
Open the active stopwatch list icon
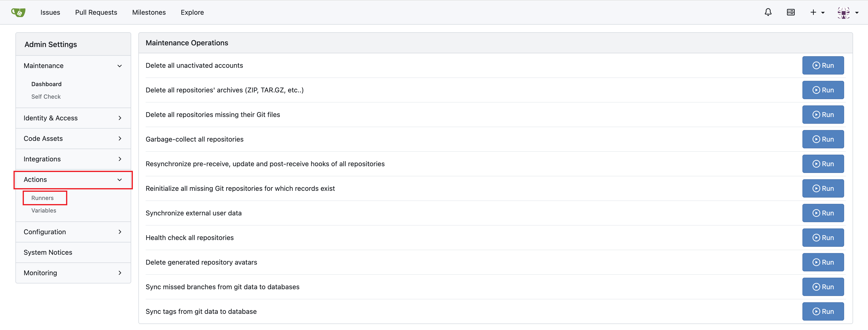coord(791,13)
